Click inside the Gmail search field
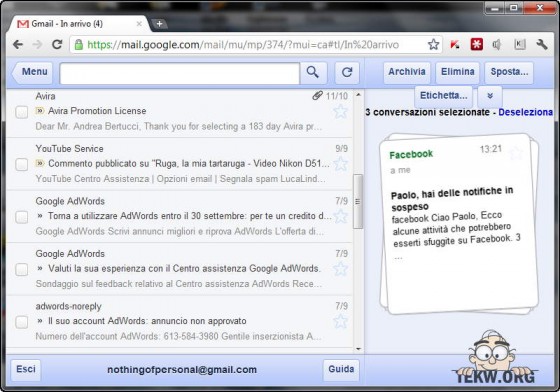 coord(179,73)
